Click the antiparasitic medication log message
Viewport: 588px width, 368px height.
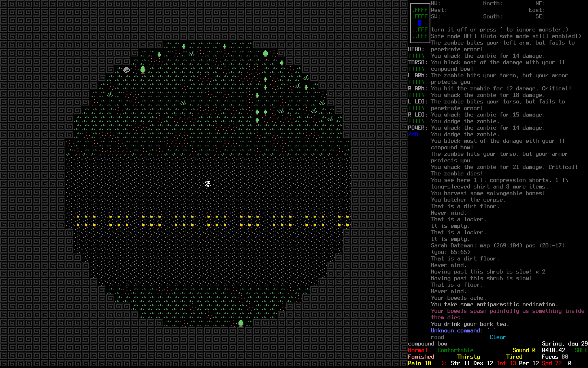pos(495,304)
